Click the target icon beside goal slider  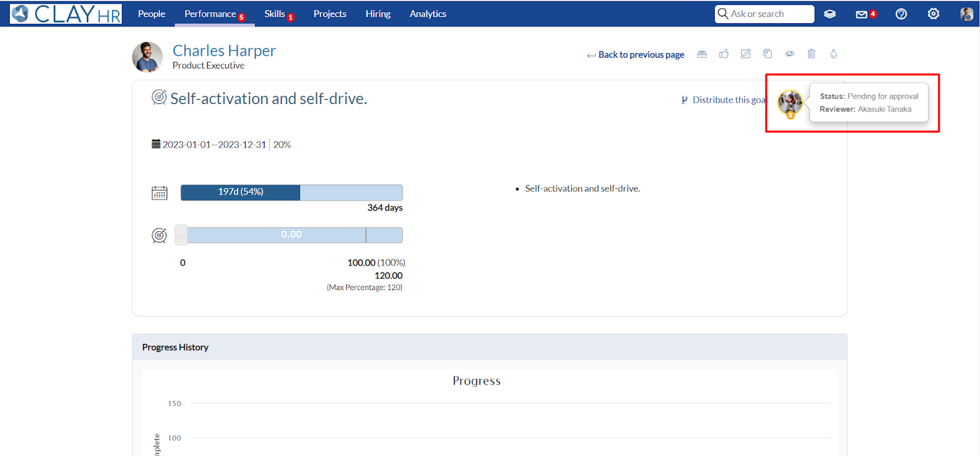pyautogui.click(x=159, y=236)
